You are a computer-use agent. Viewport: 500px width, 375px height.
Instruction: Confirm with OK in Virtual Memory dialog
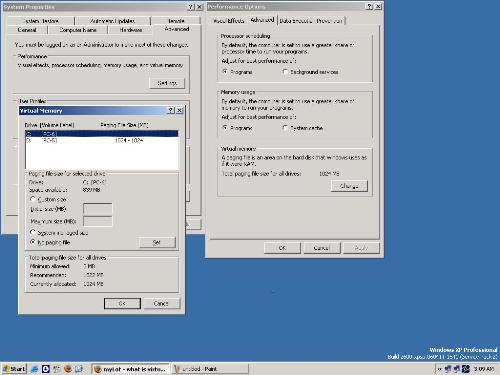pyautogui.click(x=122, y=303)
